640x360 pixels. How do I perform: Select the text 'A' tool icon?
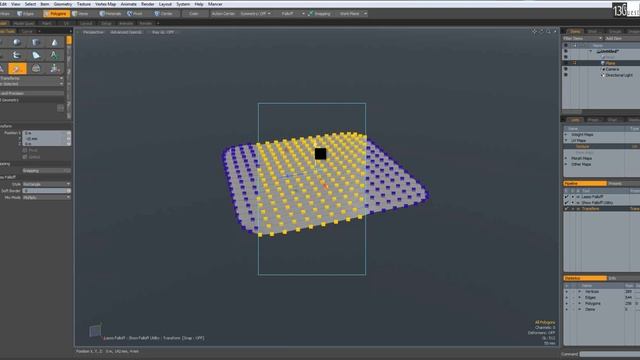54,55
